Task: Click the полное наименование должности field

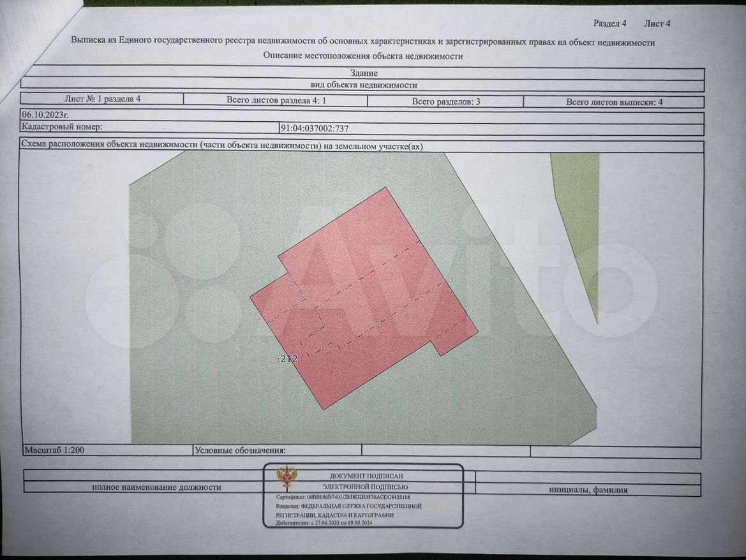Action: (x=156, y=487)
